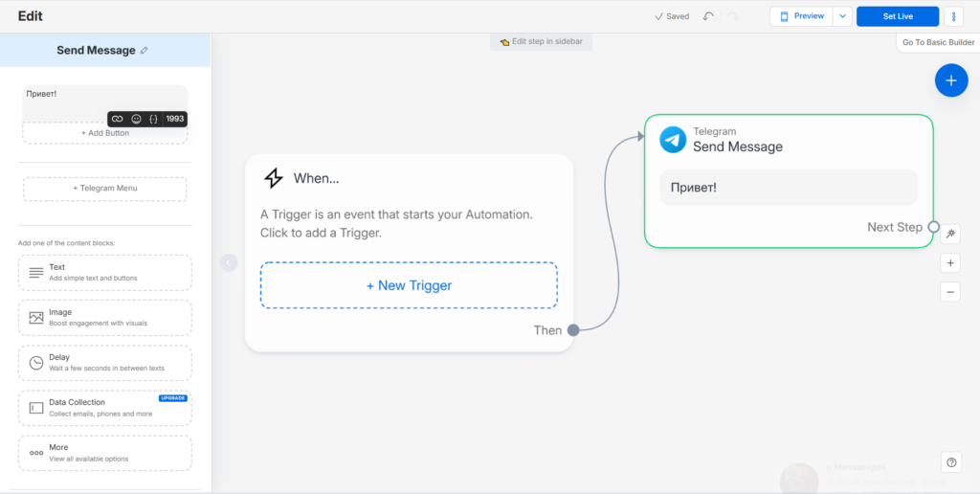Screen dimensions: 980x494
Task: Open the three-dots options menu beside Set Live
Action: 954,16
